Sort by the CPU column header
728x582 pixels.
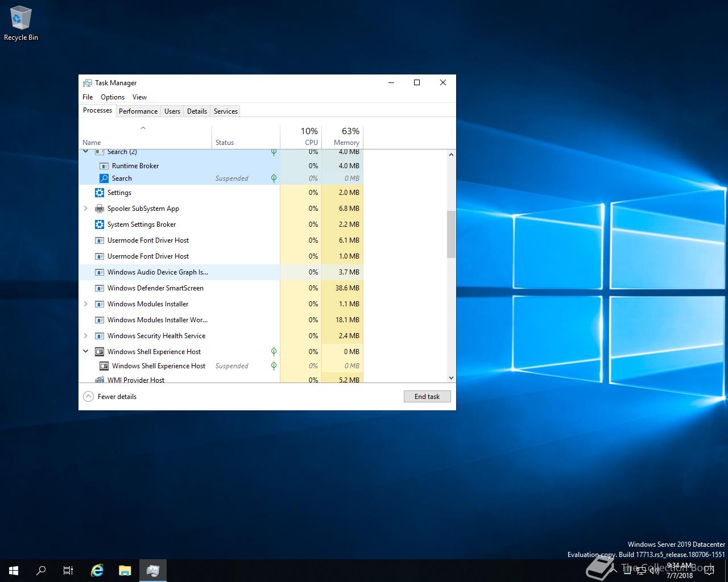[301, 137]
